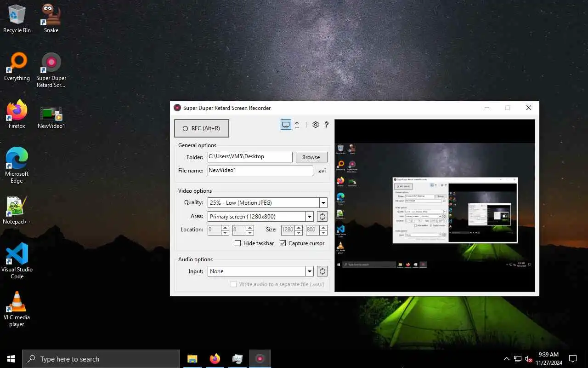588x368 pixels.
Task: Open help with the question mark icon
Action: (x=327, y=125)
